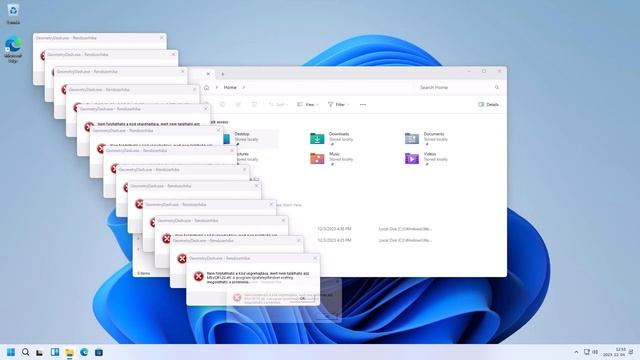Image resolution: width=640 pixels, height=360 pixels.
Task: Open the Widgets taskbar icon
Action: point(55,352)
